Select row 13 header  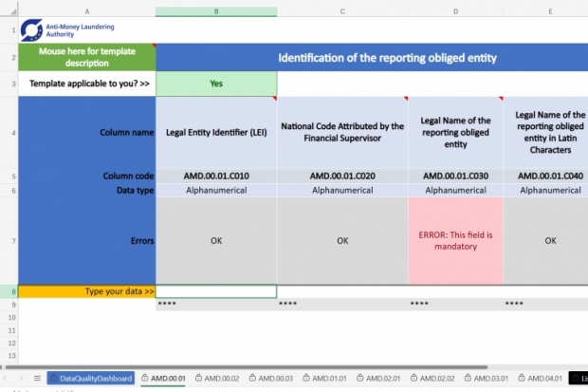(9, 356)
